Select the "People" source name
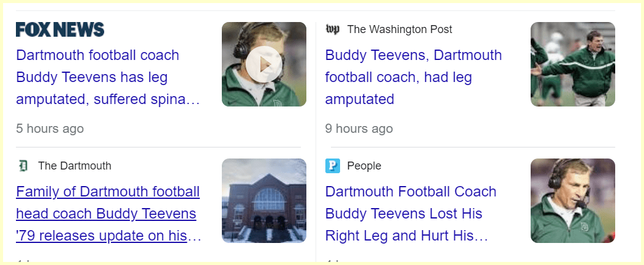Image resolution: width=644 pixels, height=265 pixels. pyautogui.click(x=364, y=166)
